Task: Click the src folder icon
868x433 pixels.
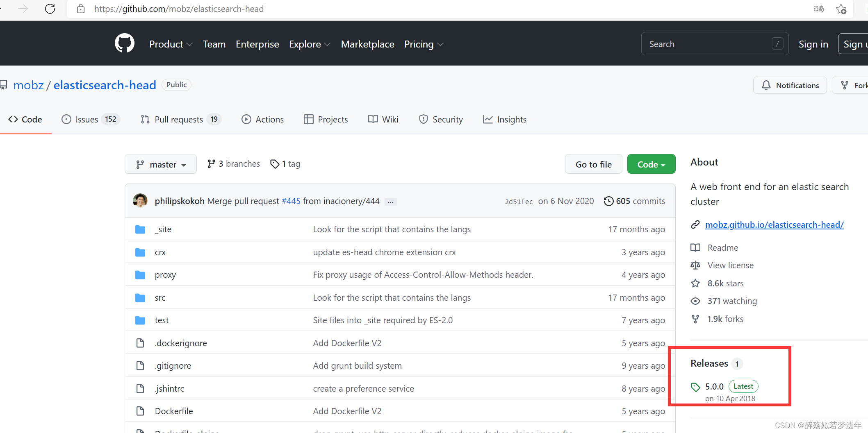Action: click(x=140, y=298)
